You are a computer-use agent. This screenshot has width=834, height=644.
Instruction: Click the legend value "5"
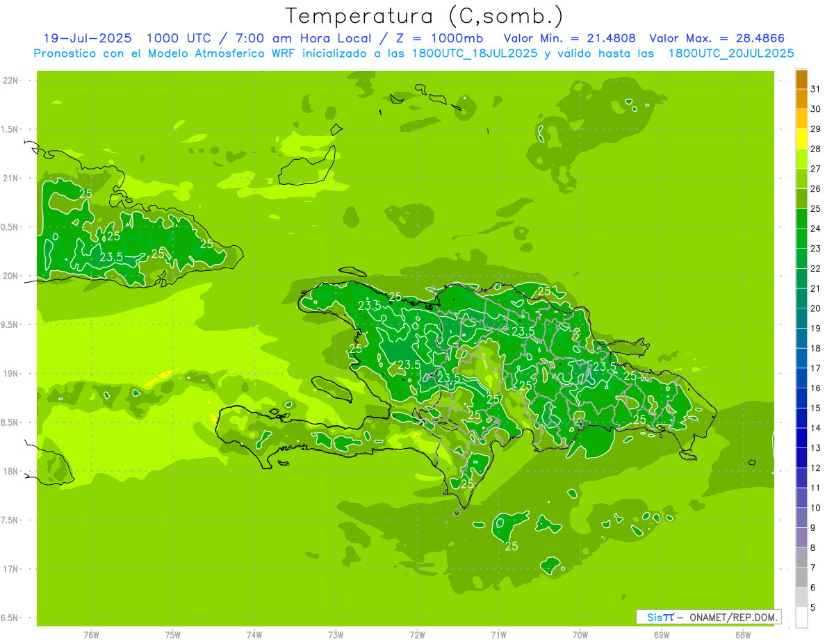click(813, 607)
